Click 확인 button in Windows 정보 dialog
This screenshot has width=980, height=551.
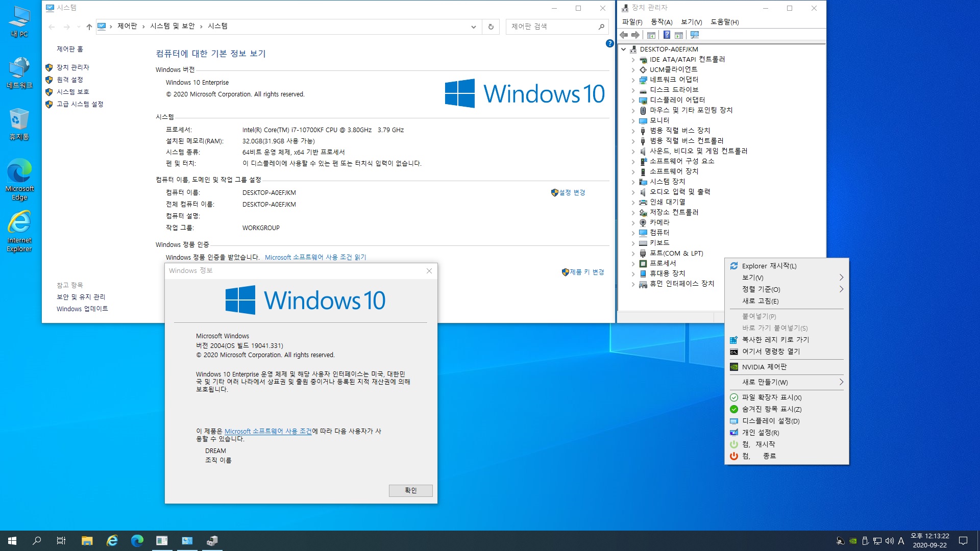pyautogui.click(x=410, y=490)
